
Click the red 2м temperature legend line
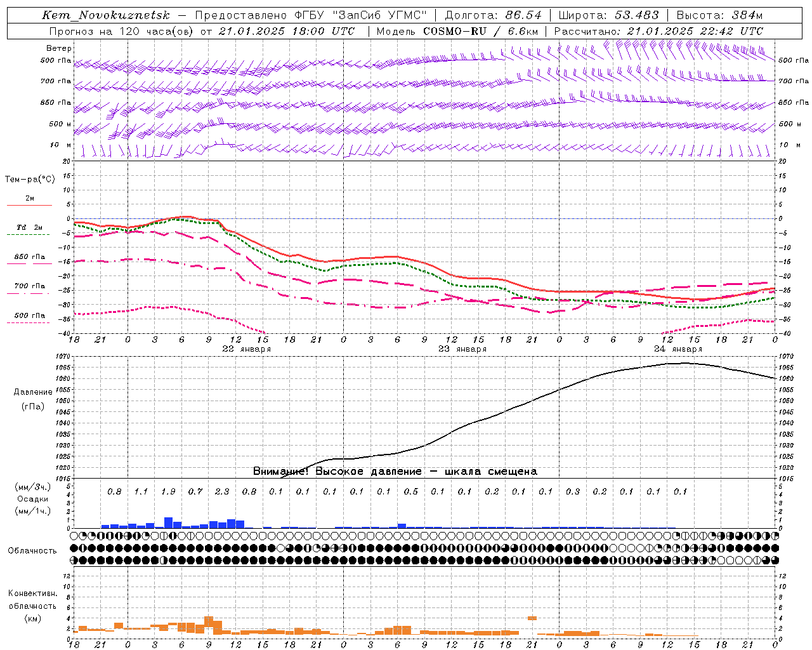pyautogui.click(x=29, y=205)
